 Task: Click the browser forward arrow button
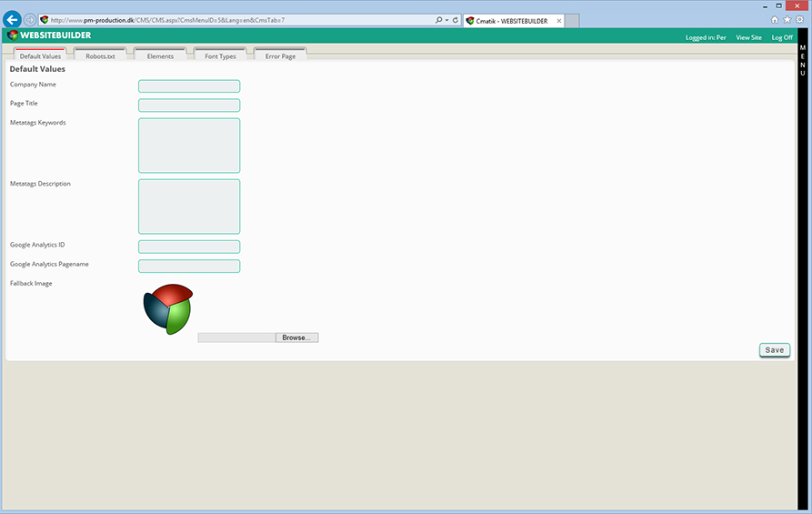pos(30,19)
